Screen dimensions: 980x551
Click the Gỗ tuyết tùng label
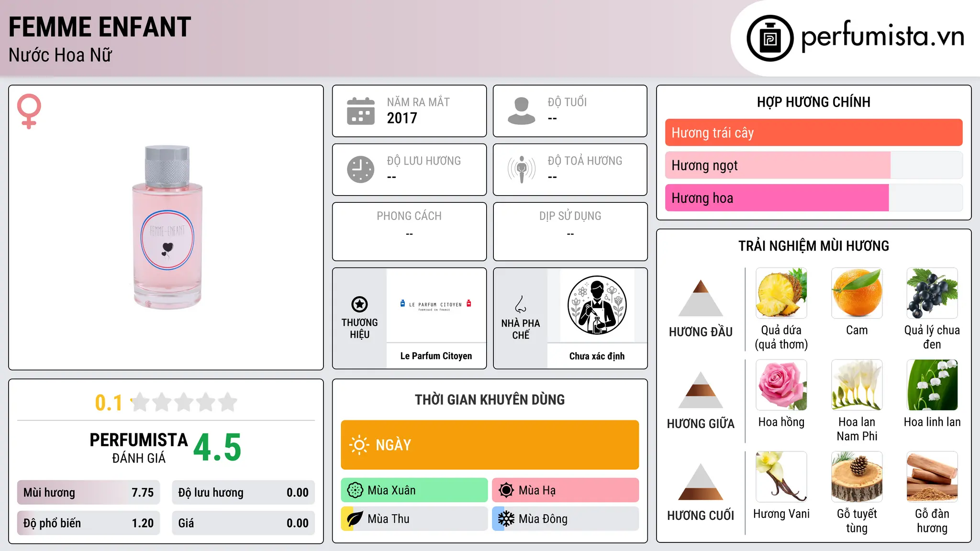(x=857, y=521)
